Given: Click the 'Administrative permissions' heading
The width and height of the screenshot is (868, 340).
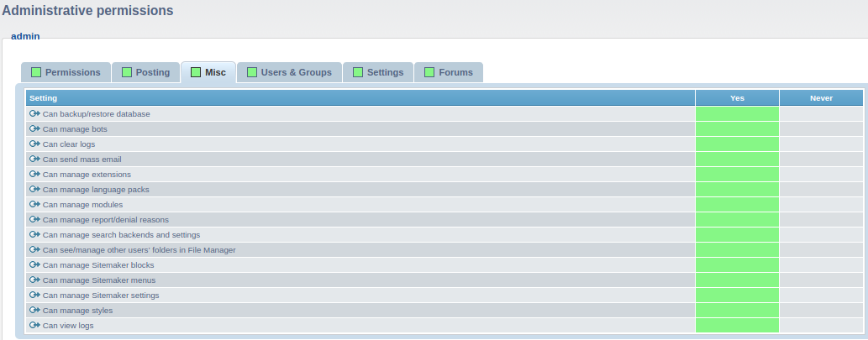Looking at the screenshot, I should click(87, 11).
